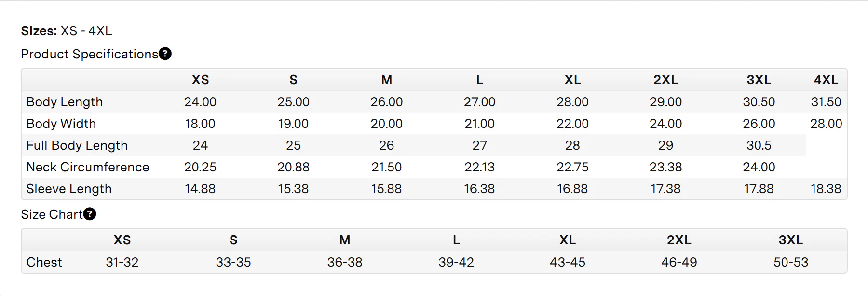868x296 pixels.
Task: Click the 20.25 Neck Circumference value
Action: click(200, 167)
